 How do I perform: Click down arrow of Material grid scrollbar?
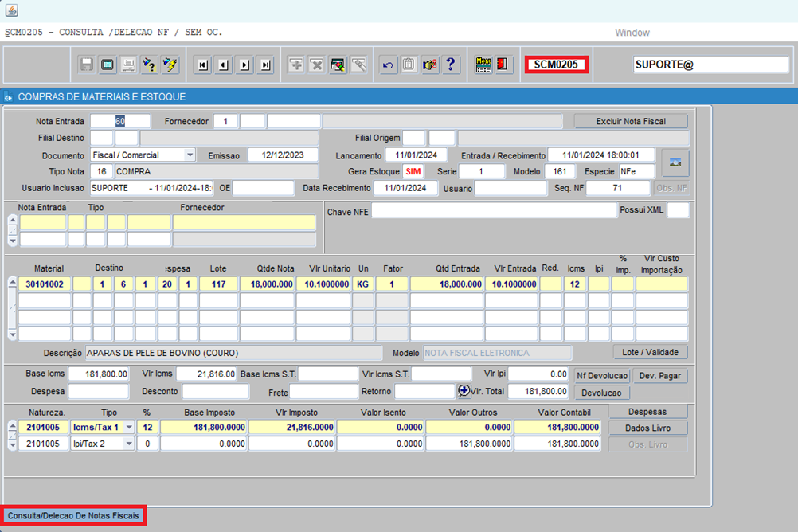[x=13, y=335]
